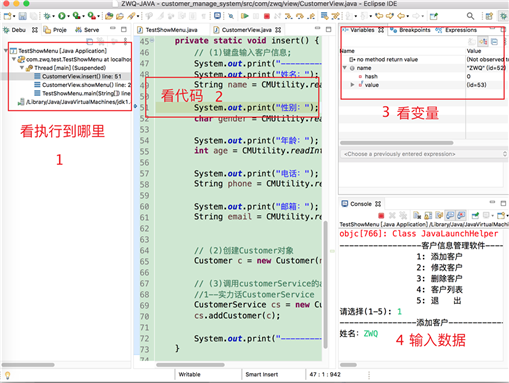The width and height of the screenshot is (509, 383).
Task: Click the Pin Console icon
Action: coord(476,215)
